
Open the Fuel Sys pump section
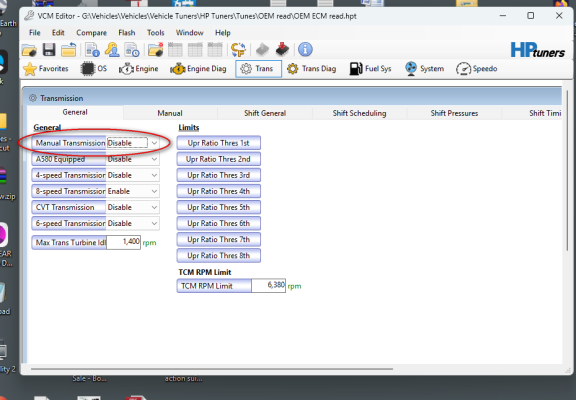(x=370, y=69)
